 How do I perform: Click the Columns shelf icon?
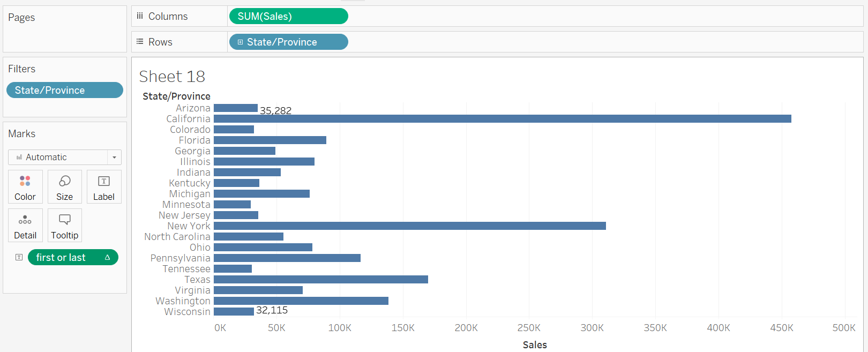[140, 16]
